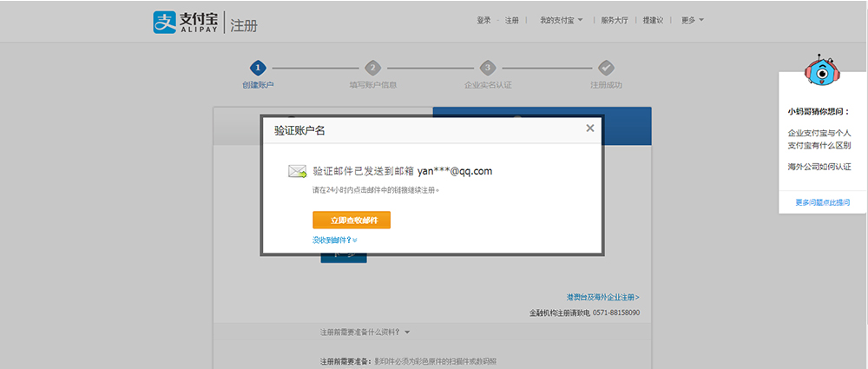Click the 注册 link in header navigation

click(511, 20)
